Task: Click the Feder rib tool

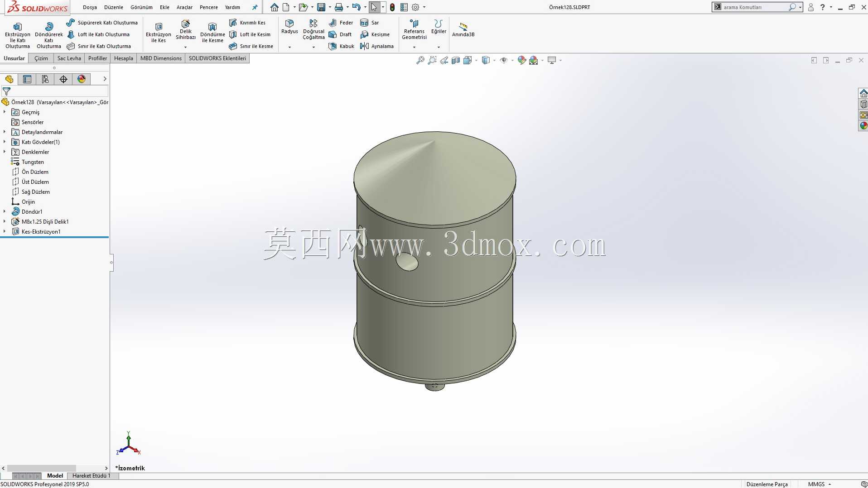Action: coord(341,23)
